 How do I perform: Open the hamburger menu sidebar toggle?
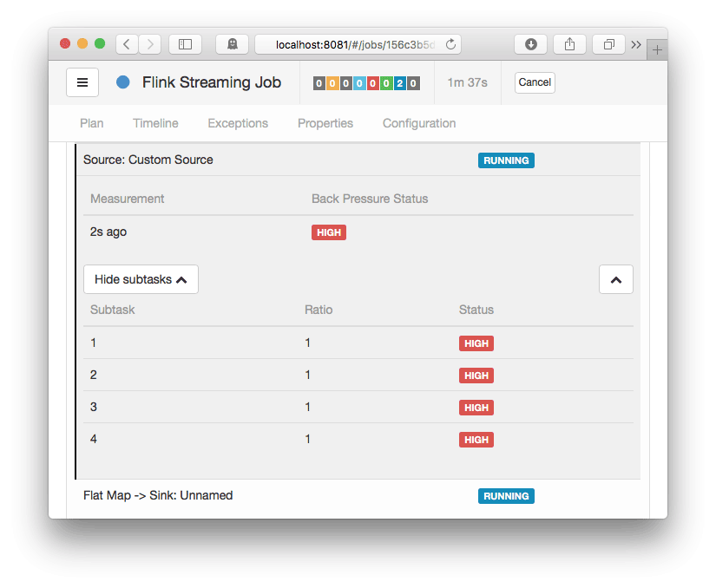[x=82, y=82]
